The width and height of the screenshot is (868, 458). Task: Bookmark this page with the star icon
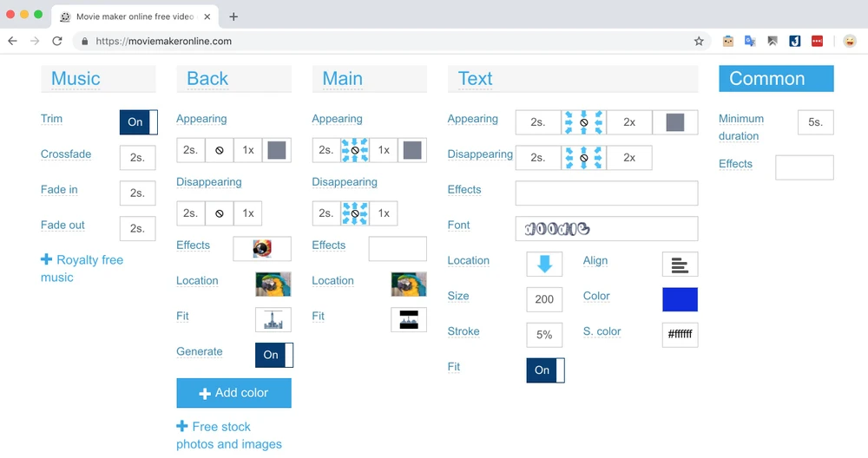tap(699, 41)
